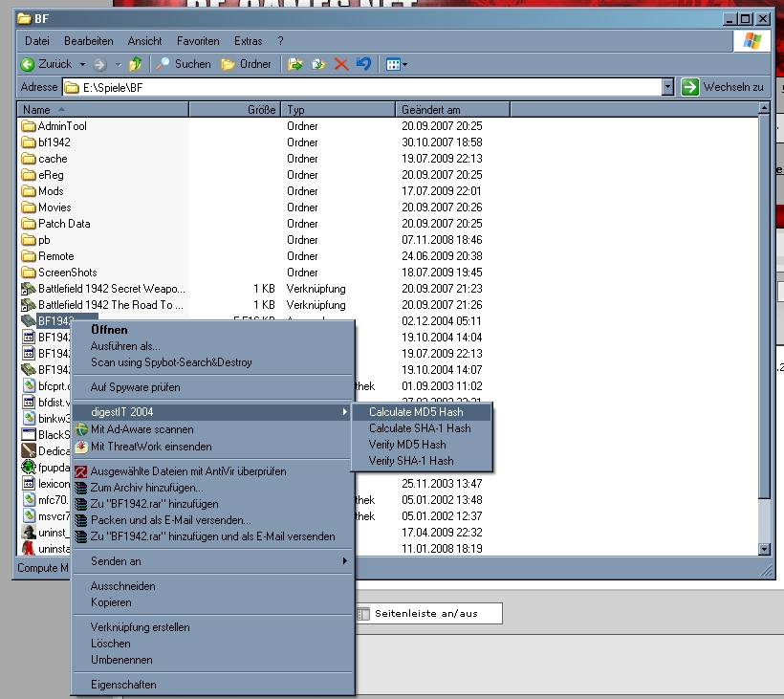This screenshot has height=699, width=784.
Task: Choose Eigenschaften in the context menu
Action: 213,685
